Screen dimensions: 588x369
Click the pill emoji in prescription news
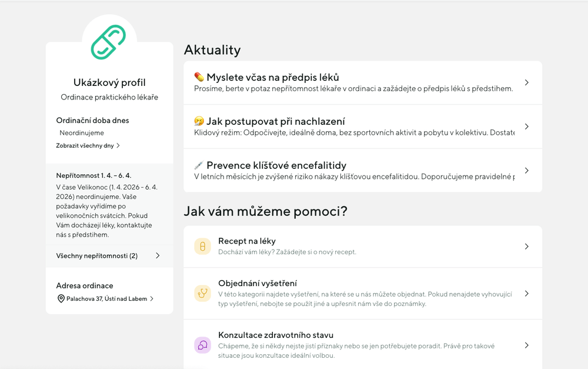(199, 78)
